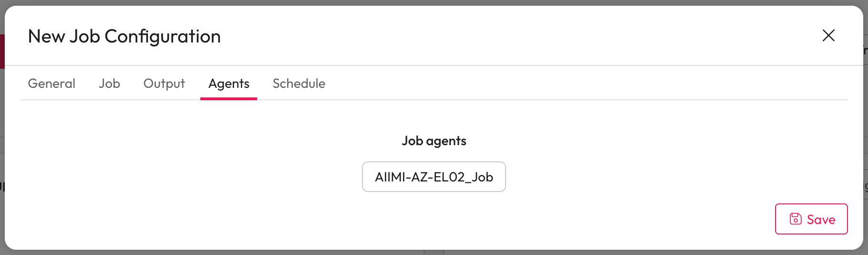Select the AIIMI-AZ-EL02_Job agent
This screenshot has height=255, width=868.
coord(434,177)
